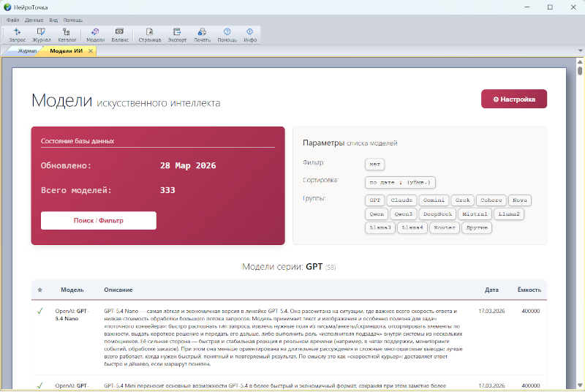Open the Журнал toolbar icon

coord(41,35)
